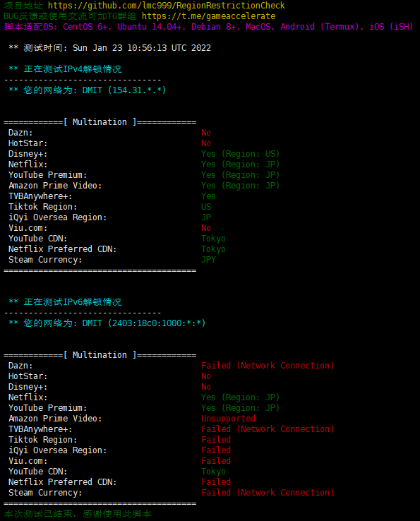Click the IPv4 Steam Currency value JPY
Image resolution: width=420 pixels, height=521 pixels.
[x=208, y=260]
